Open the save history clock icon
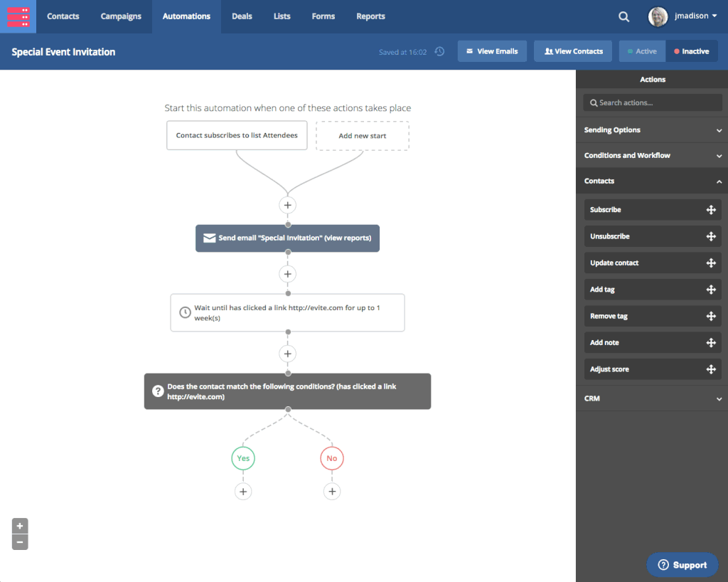Image resolution: width=728 pixels, height=582 pixels. (x=439, y=51)
